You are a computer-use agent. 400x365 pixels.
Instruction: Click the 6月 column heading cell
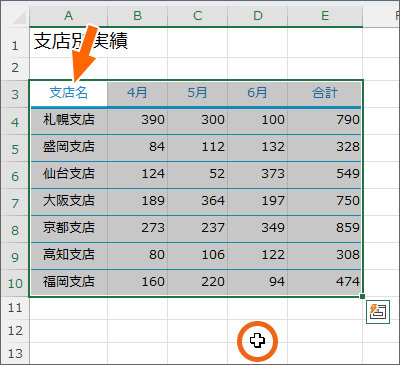pos(257,93)
